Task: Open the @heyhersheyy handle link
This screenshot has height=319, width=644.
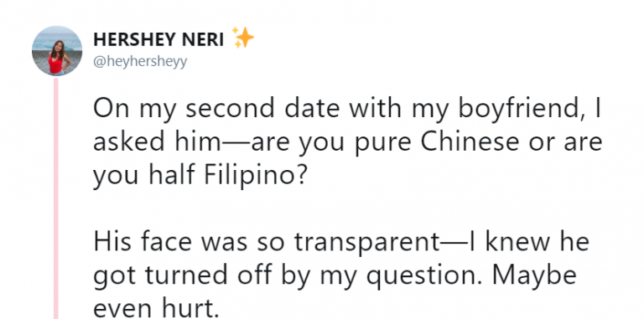Action: tap(140, 61)
